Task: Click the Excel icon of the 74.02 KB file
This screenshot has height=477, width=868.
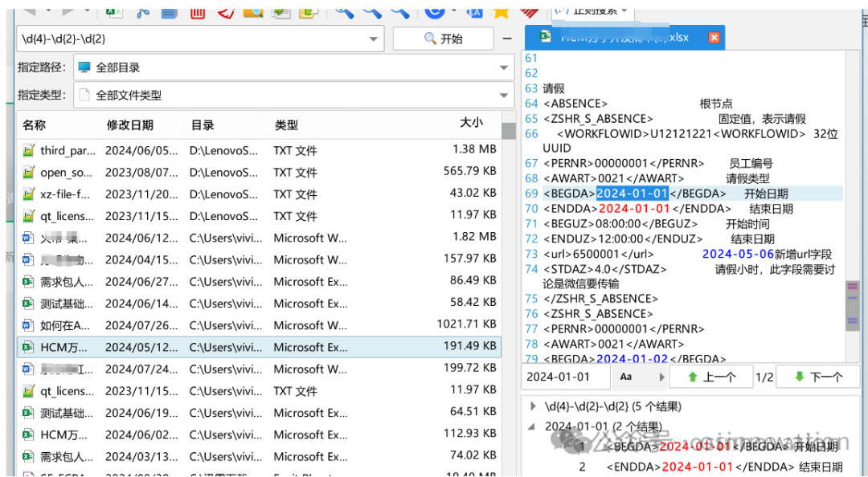Action: click(28, 457)
